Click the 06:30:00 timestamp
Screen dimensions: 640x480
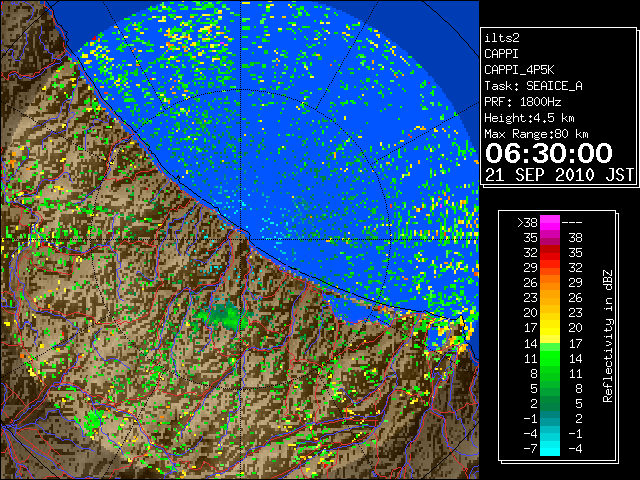pyautogui.click(x=549, y=153)
